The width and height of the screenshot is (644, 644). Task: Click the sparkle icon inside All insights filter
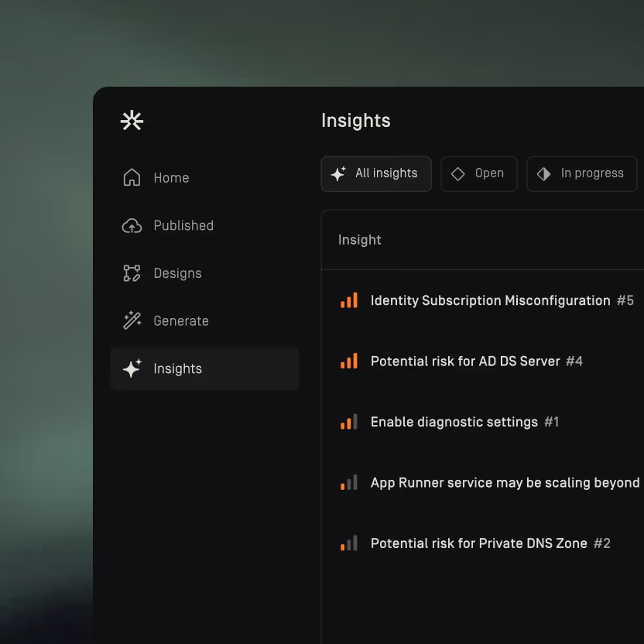click(x=338, y=173)
